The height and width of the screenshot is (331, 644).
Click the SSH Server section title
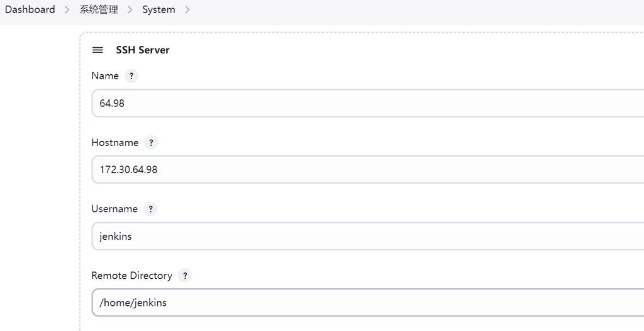coord(142,50)
